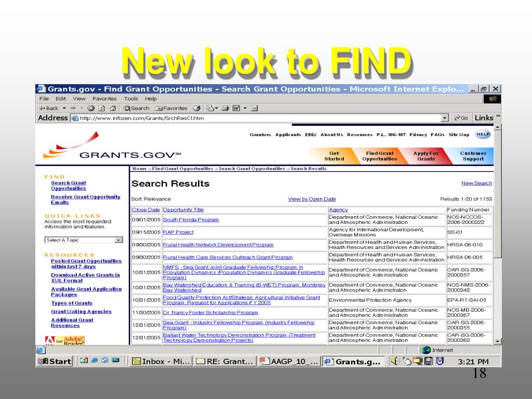532x399 pixels.
Task: Go to the browser Home icon
Action: [113, 108]
